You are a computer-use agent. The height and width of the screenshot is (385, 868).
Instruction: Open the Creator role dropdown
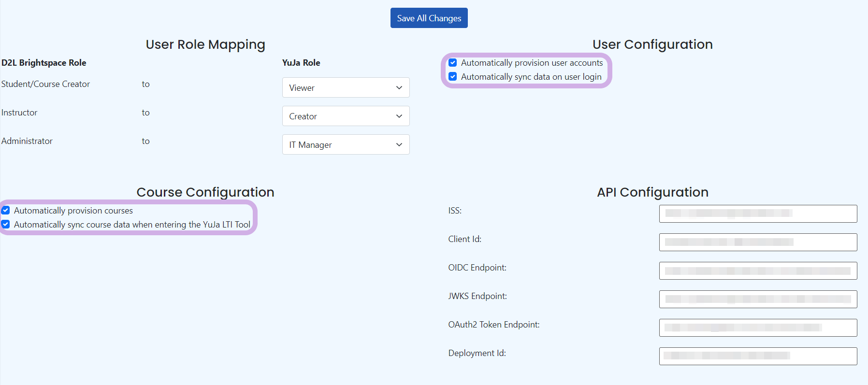coord(346,116)
